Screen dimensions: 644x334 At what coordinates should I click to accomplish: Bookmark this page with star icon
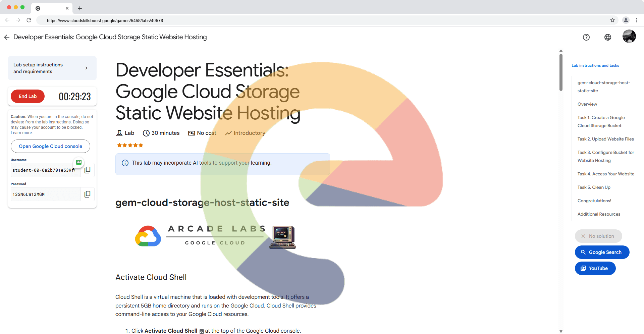coord(612,20)
